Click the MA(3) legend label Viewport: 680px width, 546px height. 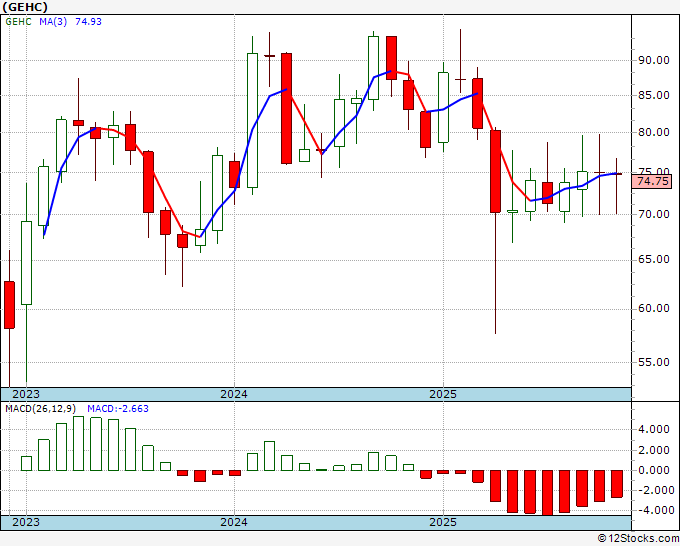pos(53,22)
